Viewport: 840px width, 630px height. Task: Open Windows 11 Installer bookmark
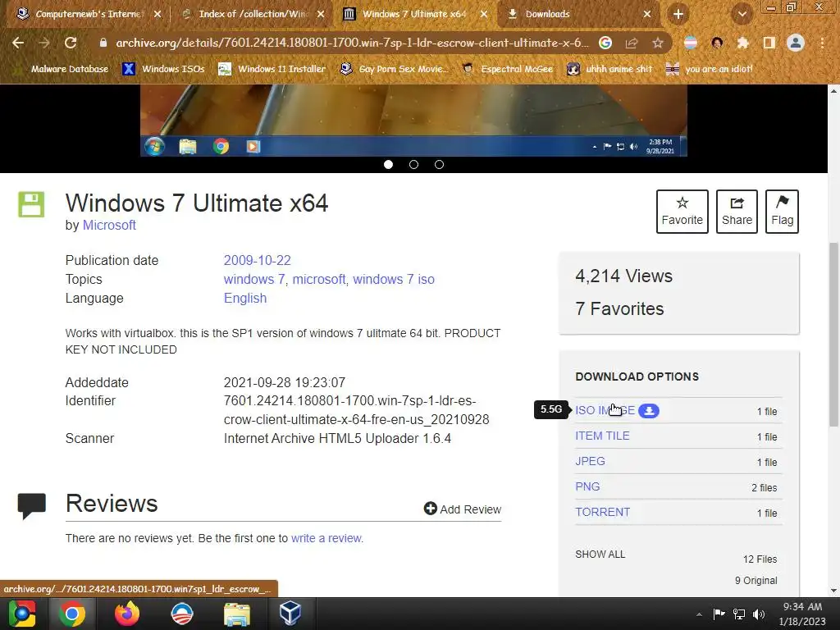pyautogui.click(x=272, y=69)
